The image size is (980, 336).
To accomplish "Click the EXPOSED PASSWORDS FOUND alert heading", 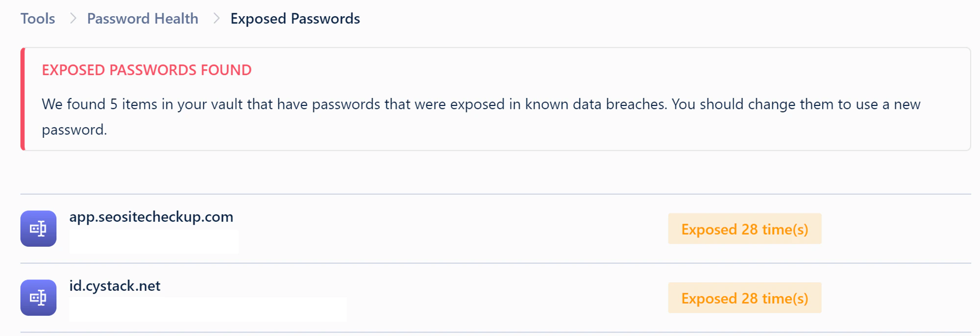I will [x=147, y=70].
